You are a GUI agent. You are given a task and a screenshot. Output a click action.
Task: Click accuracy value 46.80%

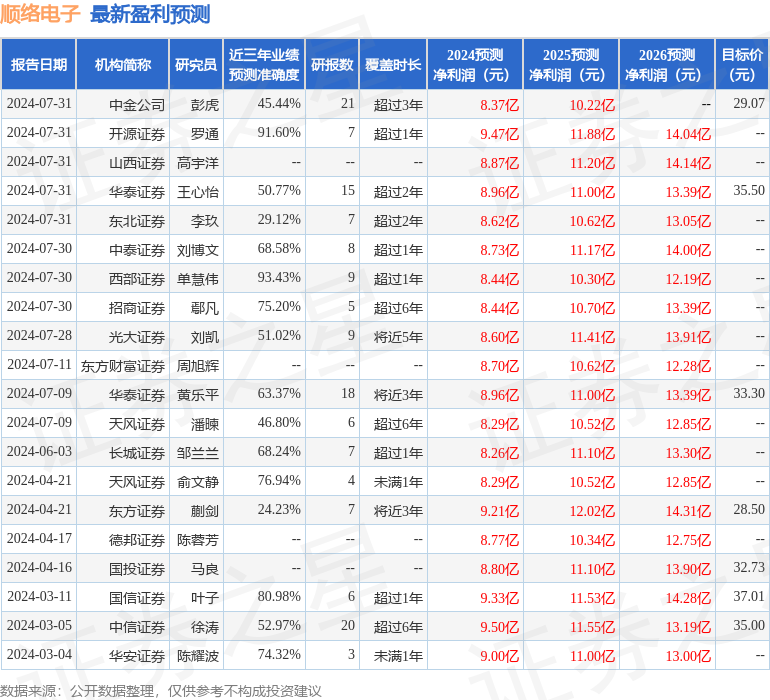point(279,422)
